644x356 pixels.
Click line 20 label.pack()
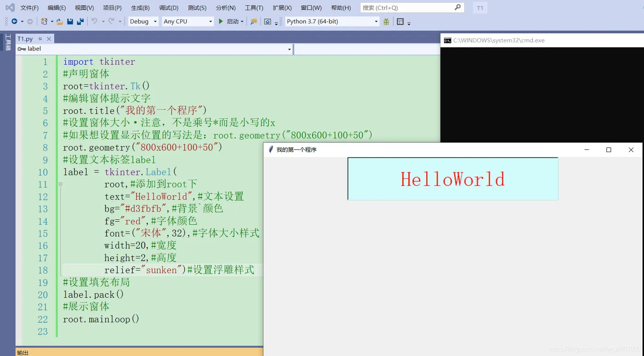(x=93, y=294)
